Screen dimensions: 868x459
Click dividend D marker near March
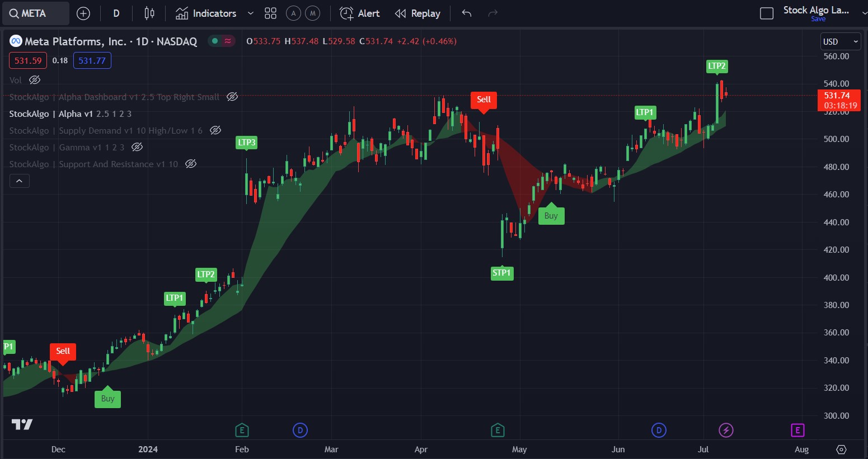tap(301, 430)
